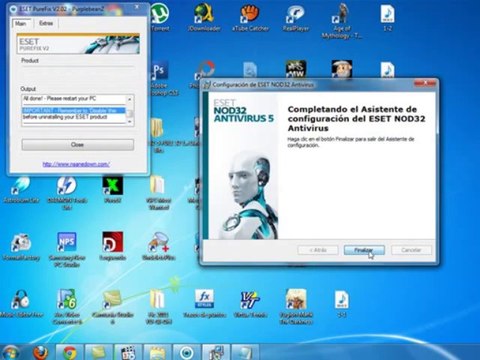This screenshot has width=480, height=360.
Task: Open the game shortcut right of the VT icon
Action: point(296,306)
